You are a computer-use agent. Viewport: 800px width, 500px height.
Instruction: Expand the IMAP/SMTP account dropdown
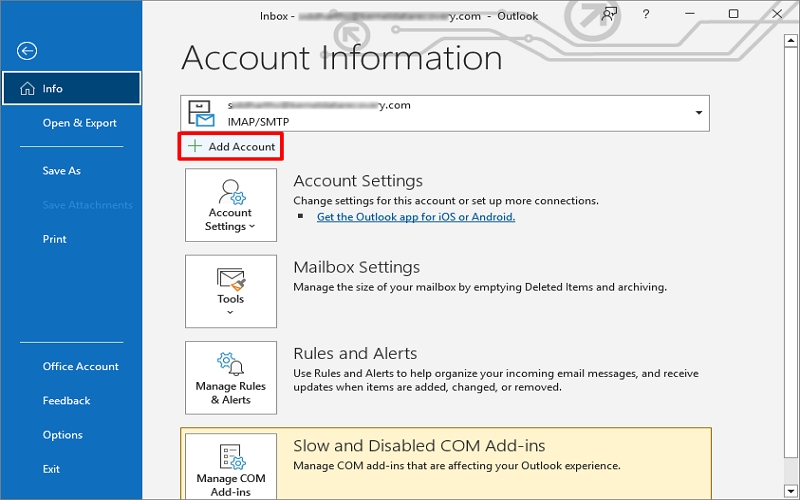[x=699, y=113]
